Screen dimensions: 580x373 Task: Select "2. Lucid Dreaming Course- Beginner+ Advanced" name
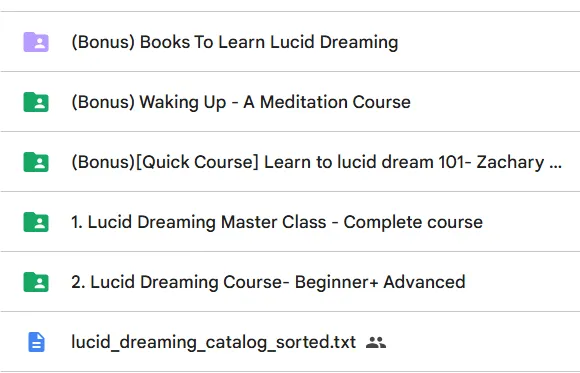268,282
